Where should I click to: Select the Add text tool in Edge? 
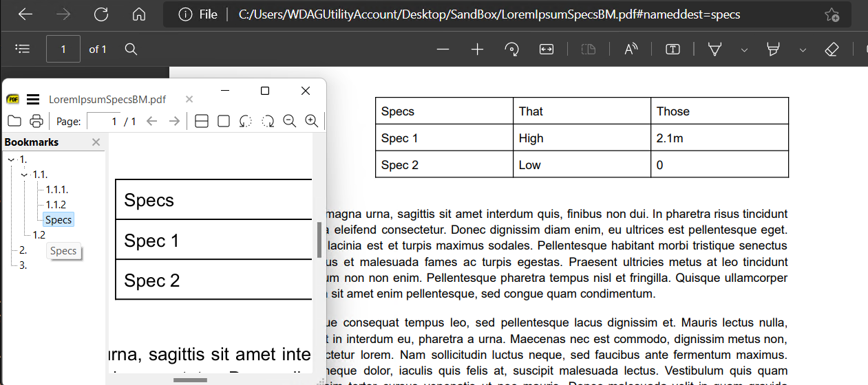[x=673, y=49]
